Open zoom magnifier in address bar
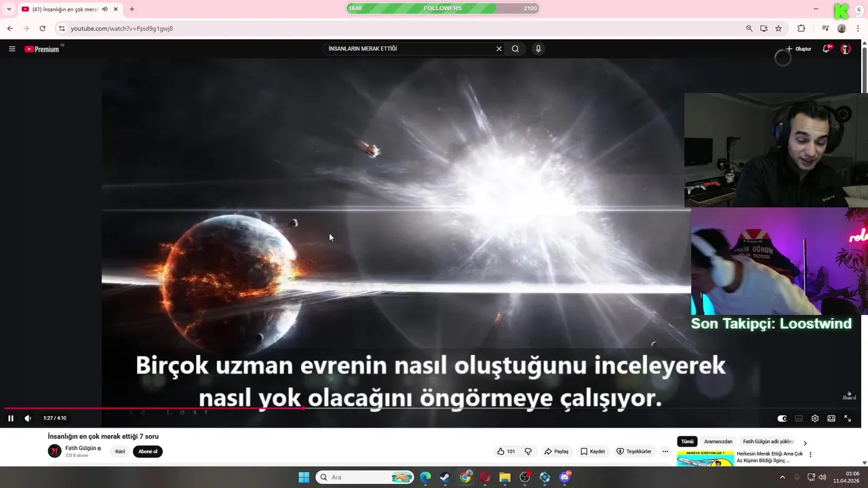This screenshot has width=868, height=488. [749, 28]
